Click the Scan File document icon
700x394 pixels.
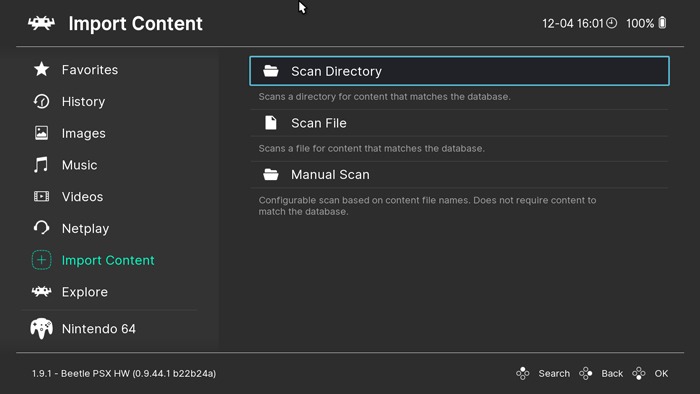point(271,123)
